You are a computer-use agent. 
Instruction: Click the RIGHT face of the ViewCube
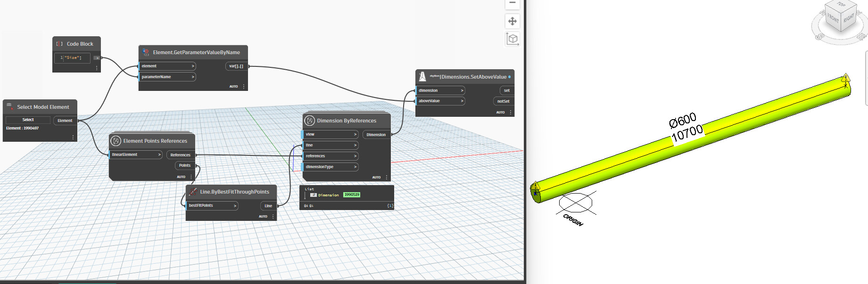(x=849, y=18)
